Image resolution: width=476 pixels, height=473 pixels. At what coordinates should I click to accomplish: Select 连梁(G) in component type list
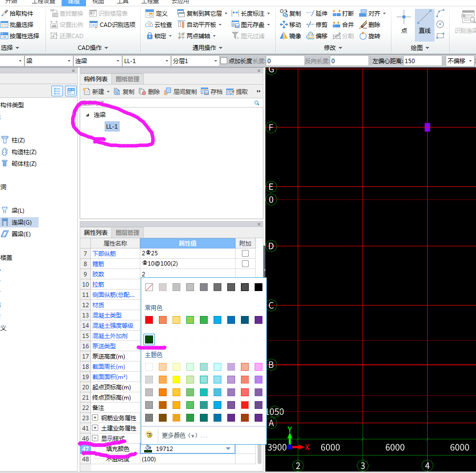20,223
